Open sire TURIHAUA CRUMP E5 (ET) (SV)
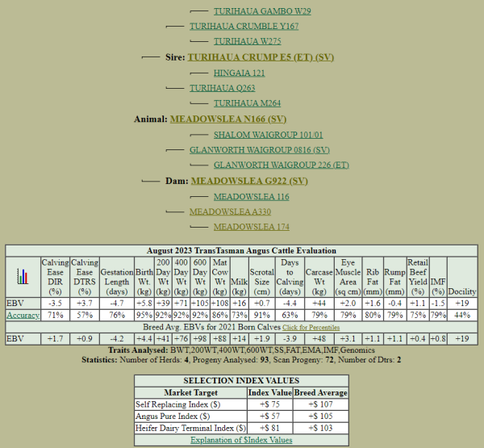 261,57
